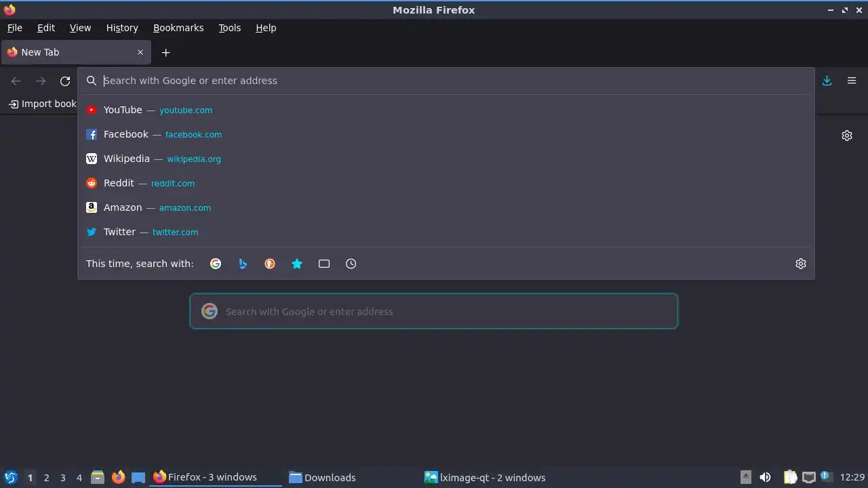
Task: Select the YouTube suggestion
Action: [x=446, y=110]
